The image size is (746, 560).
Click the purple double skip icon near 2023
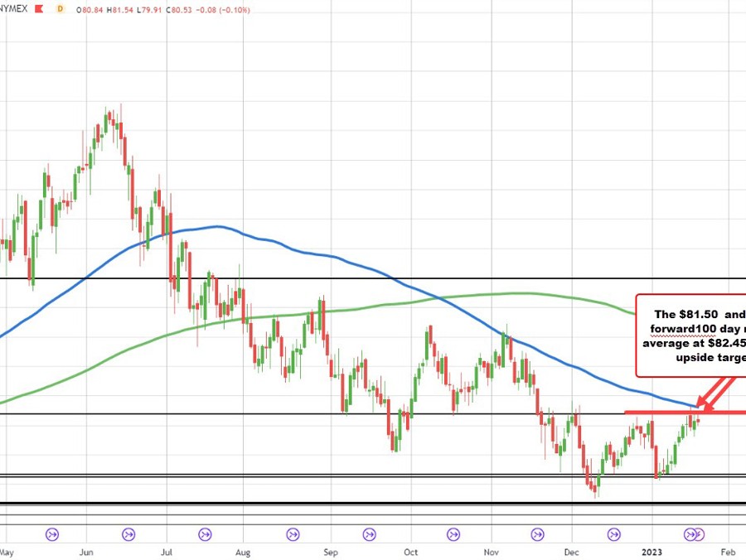pos(690,535)
